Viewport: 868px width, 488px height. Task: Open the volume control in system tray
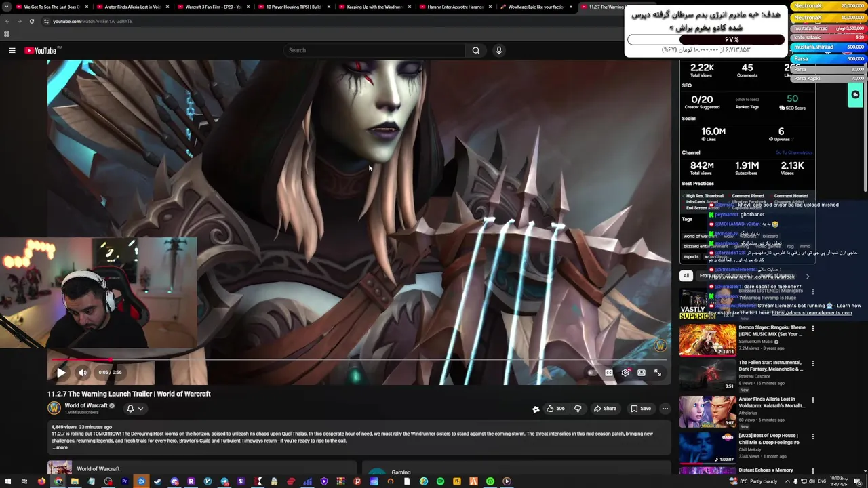click(811, 481)
